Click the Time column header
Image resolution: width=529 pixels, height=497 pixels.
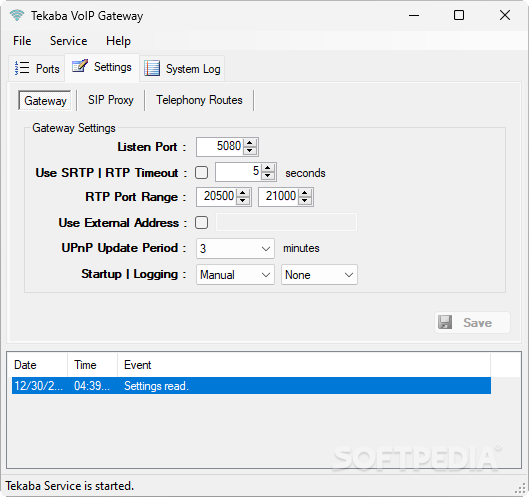point(92,365)
